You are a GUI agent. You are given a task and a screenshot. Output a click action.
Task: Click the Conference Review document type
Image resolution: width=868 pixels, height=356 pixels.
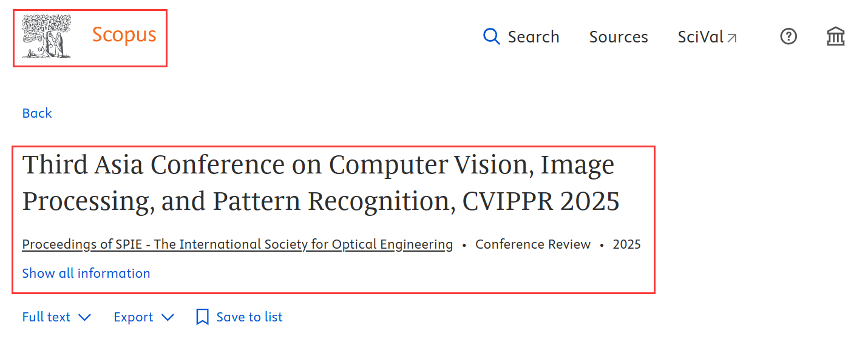click(x=532, y=244)
